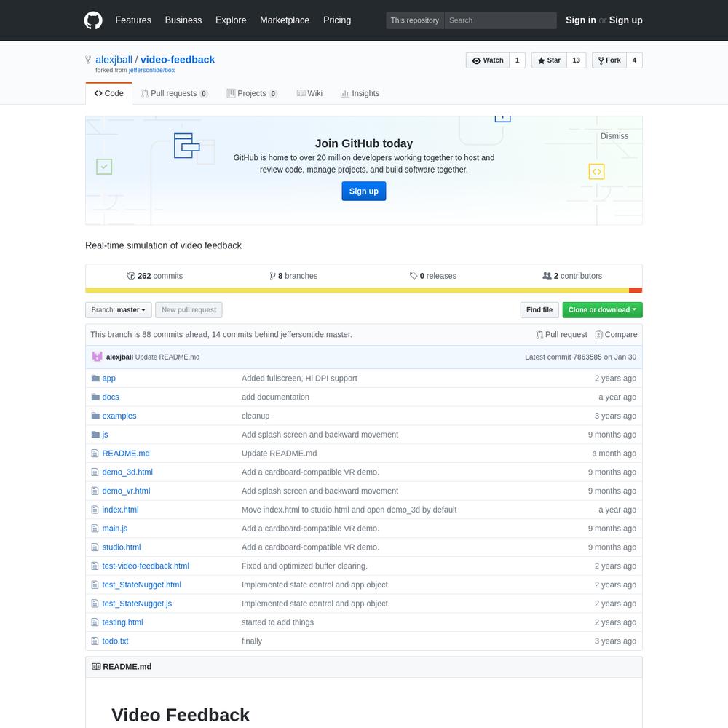Screen dimensions: 728x728
Task: Open the Pull requests tab
Action: pos(174,93)
